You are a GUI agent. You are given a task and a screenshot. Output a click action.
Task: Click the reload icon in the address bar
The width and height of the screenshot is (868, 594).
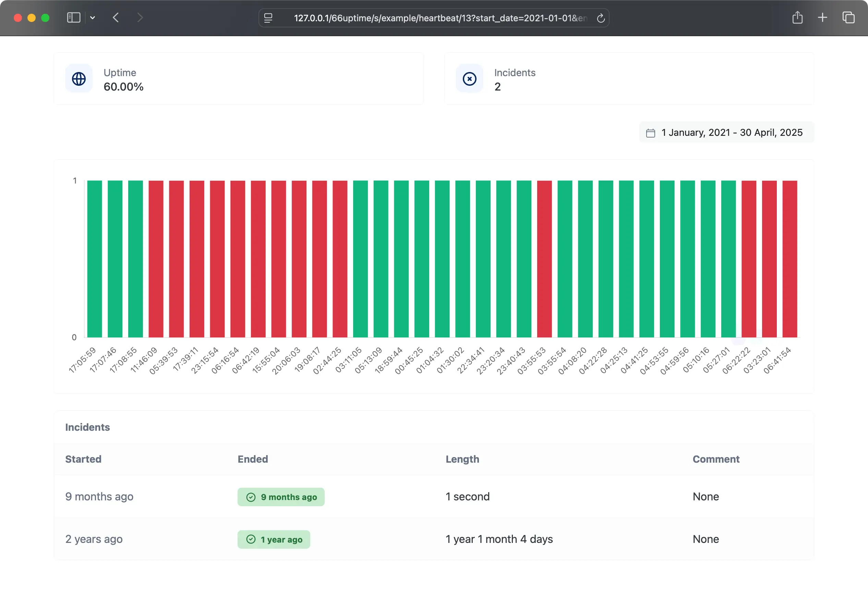click(x=601, y=18)
